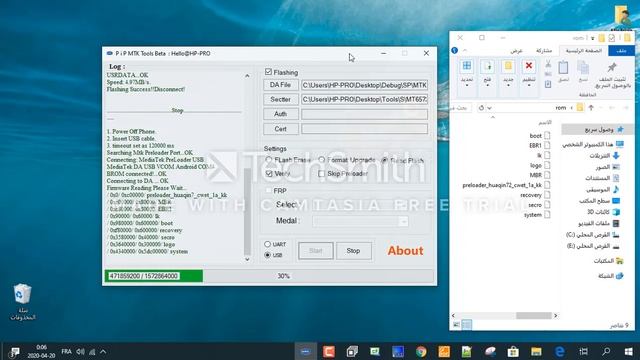The width and height of the screenshot is (640, 360).
Task: Select Quick access in navigation pane
Action: tap(598, 129)
